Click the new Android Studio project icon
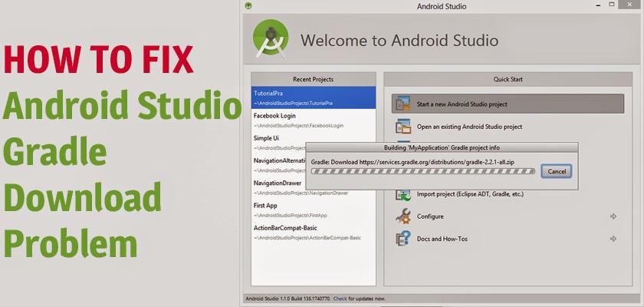Viewport: 644px width, 307px height. coord(403,104)
